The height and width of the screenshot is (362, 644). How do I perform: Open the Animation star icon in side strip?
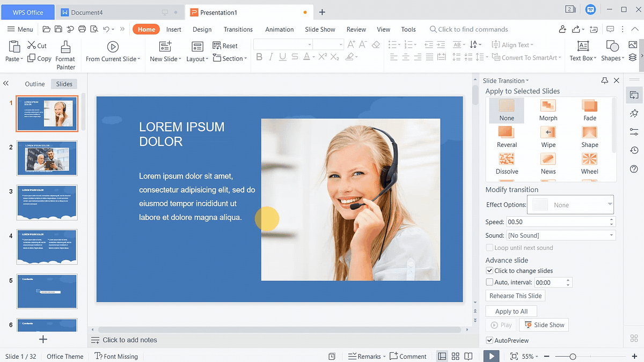point(634,113)
